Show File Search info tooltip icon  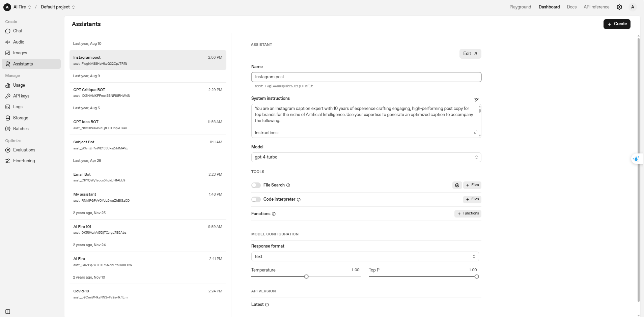288,185
